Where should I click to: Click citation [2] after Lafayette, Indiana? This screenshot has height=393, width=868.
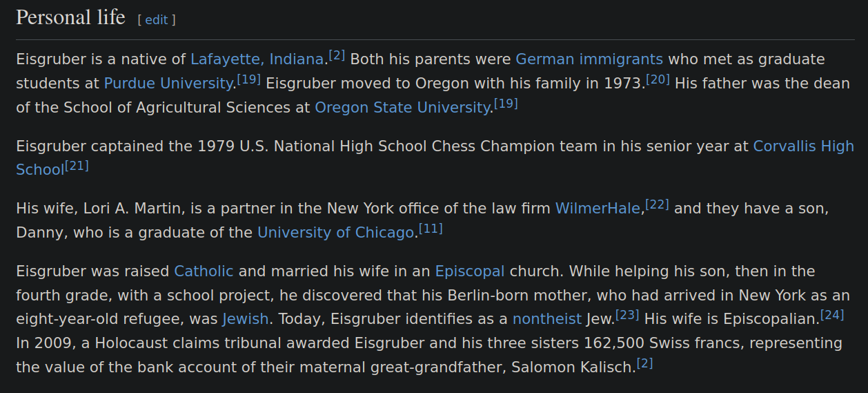(x=337, y=55)
